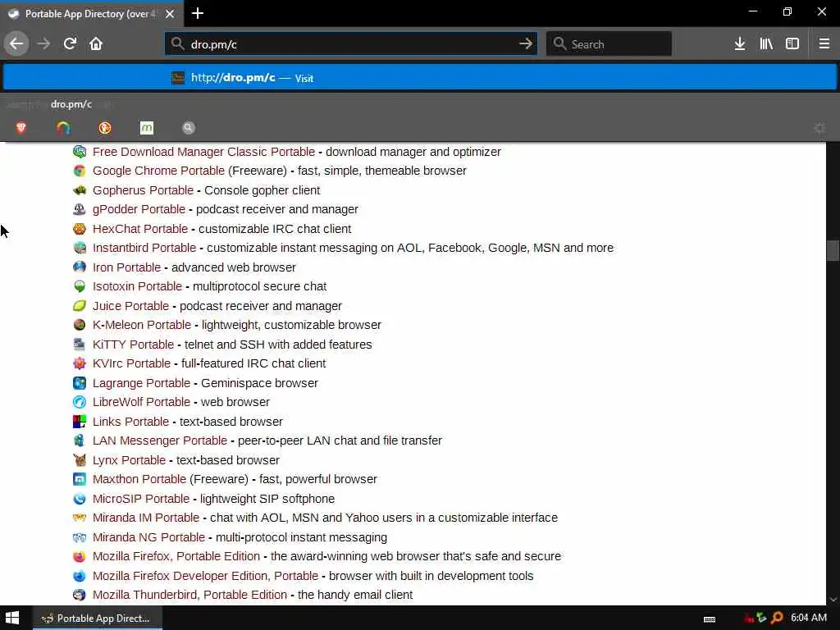840x630 pixels.
Task: Click the Links Portable icon
Action: coord(80,422)
